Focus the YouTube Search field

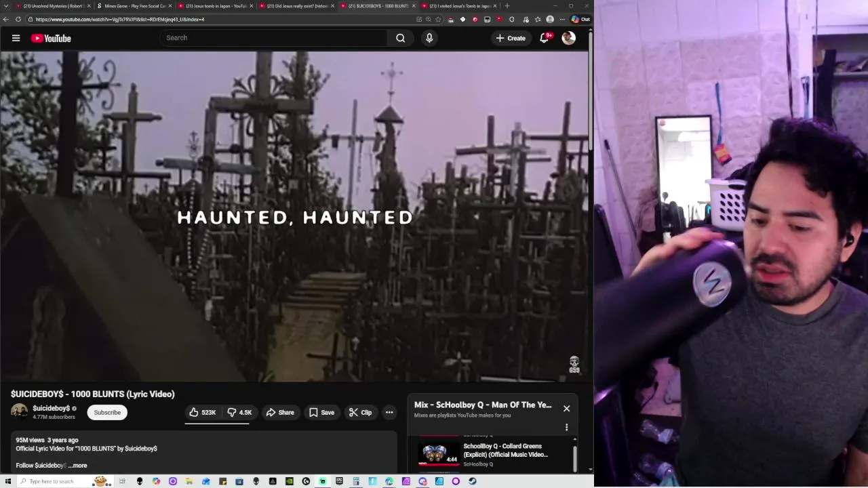275,38
